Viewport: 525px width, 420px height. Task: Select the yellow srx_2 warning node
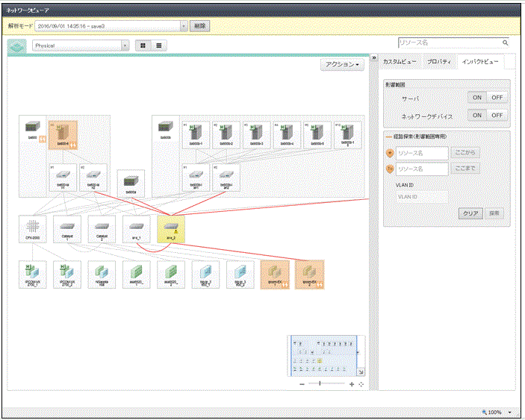click(x=171, y=229)
